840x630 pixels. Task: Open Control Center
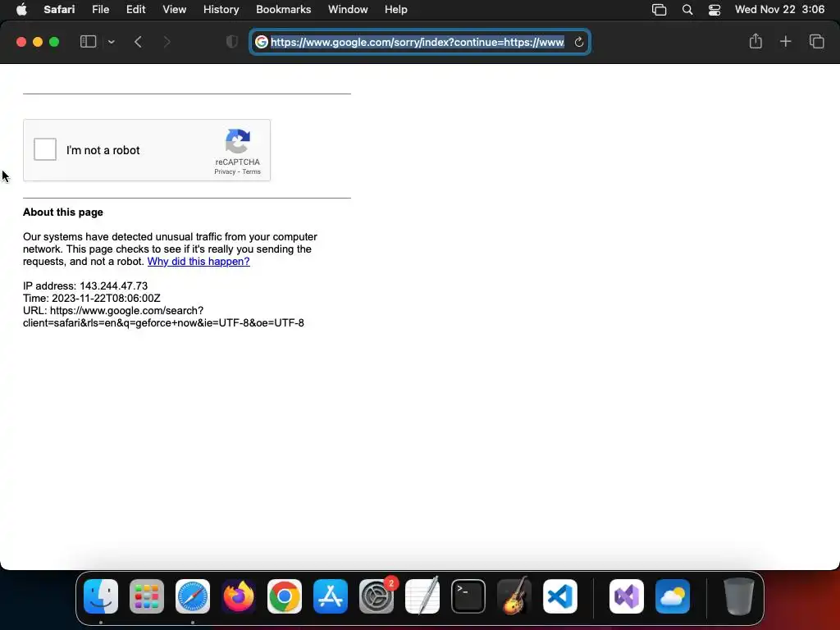tap(714, 10)
